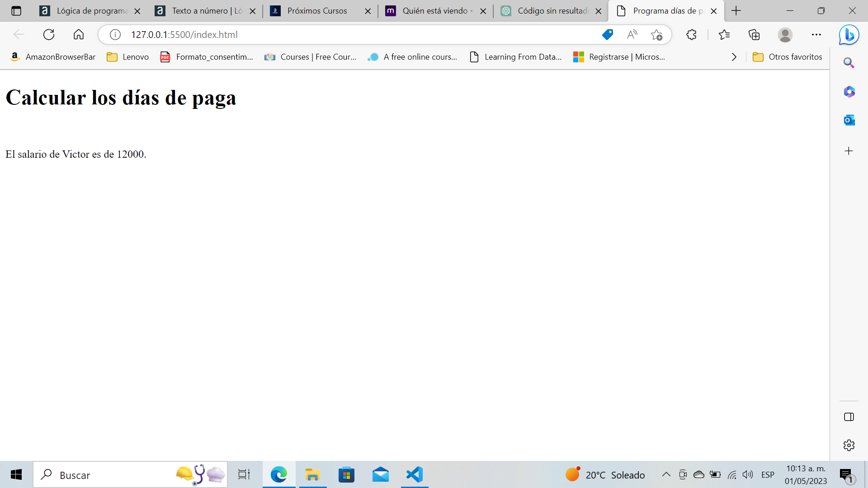
Task: Reload the page with the refresh icon
Action: [49, 34]
